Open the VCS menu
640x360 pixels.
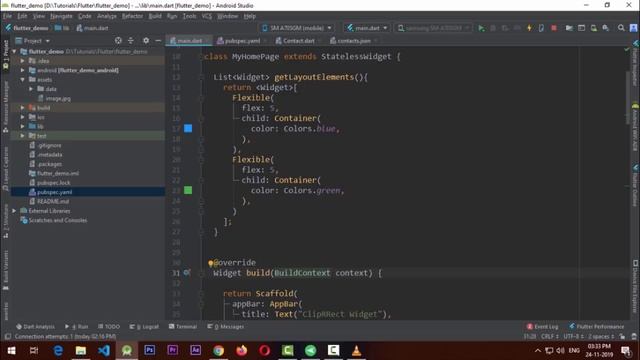[x=207, y=16]
